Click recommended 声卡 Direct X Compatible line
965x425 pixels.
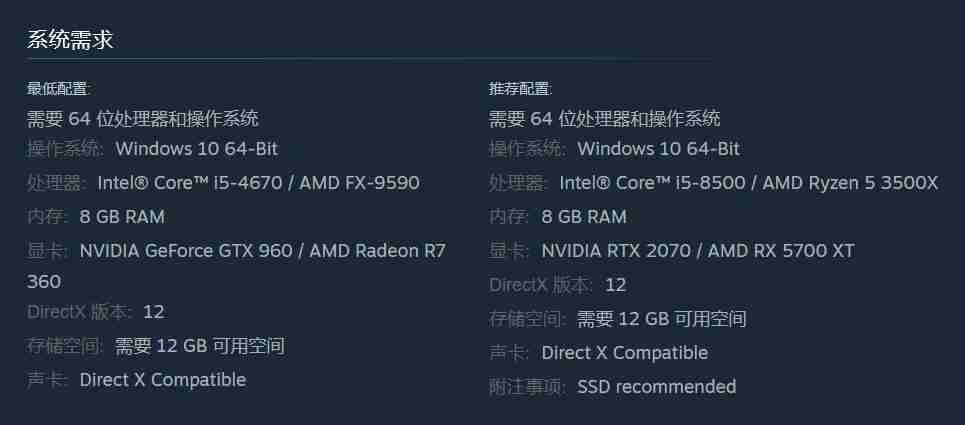pyautogui.click(x=598, y=352)
